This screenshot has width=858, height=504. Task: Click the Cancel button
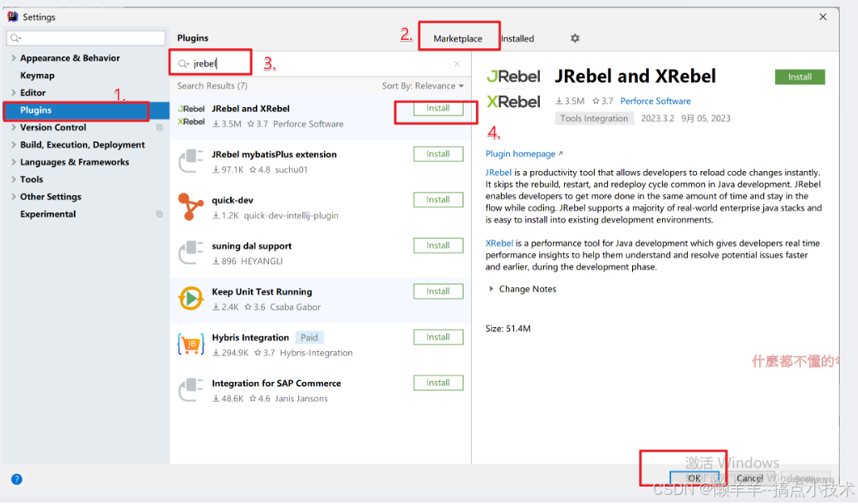pyautogui.click(x=750, y=479)
